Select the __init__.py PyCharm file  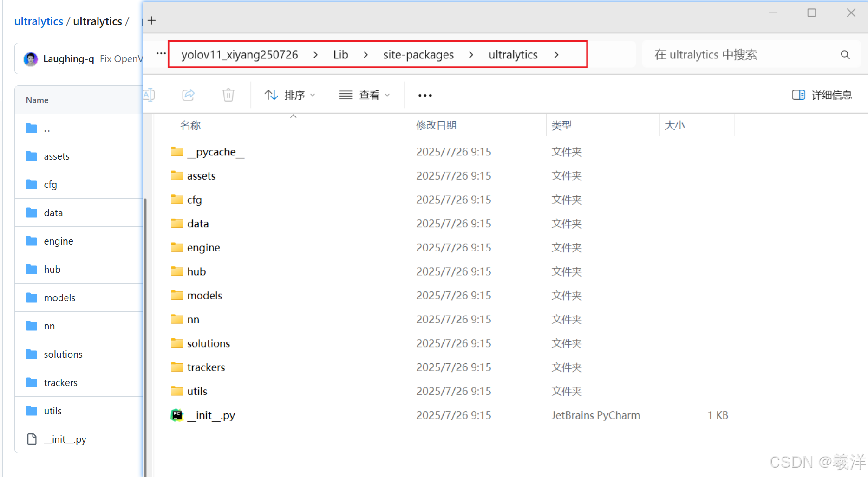click(x=211, y=415)
